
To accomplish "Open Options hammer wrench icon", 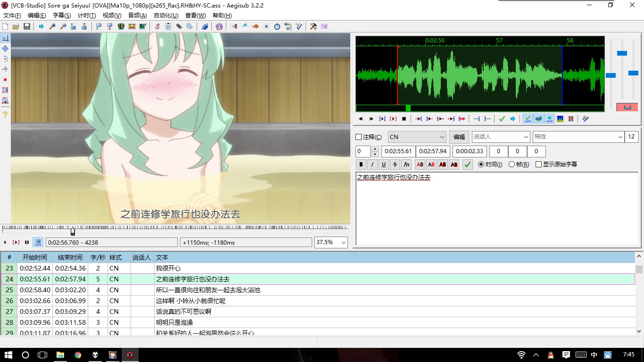I will (313, 26).
